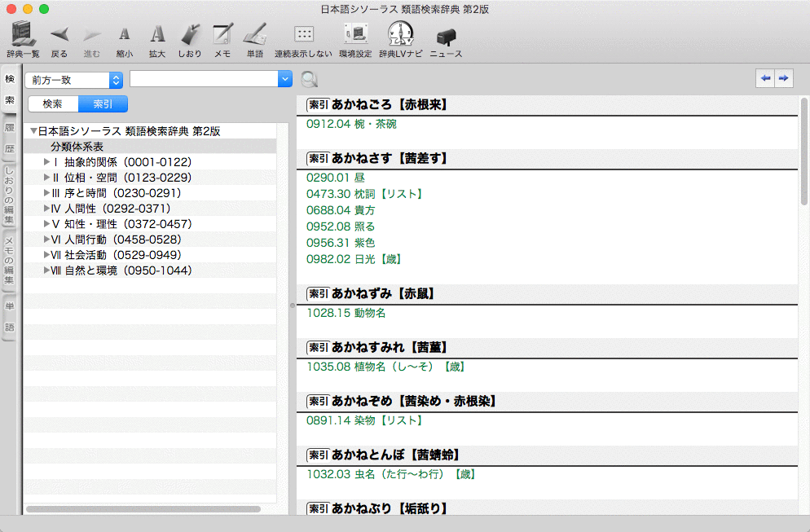This screenshot has height=532, width=810.
Task: Expand the Ⅱ 位相・空間 category
Action: point(46,178)
